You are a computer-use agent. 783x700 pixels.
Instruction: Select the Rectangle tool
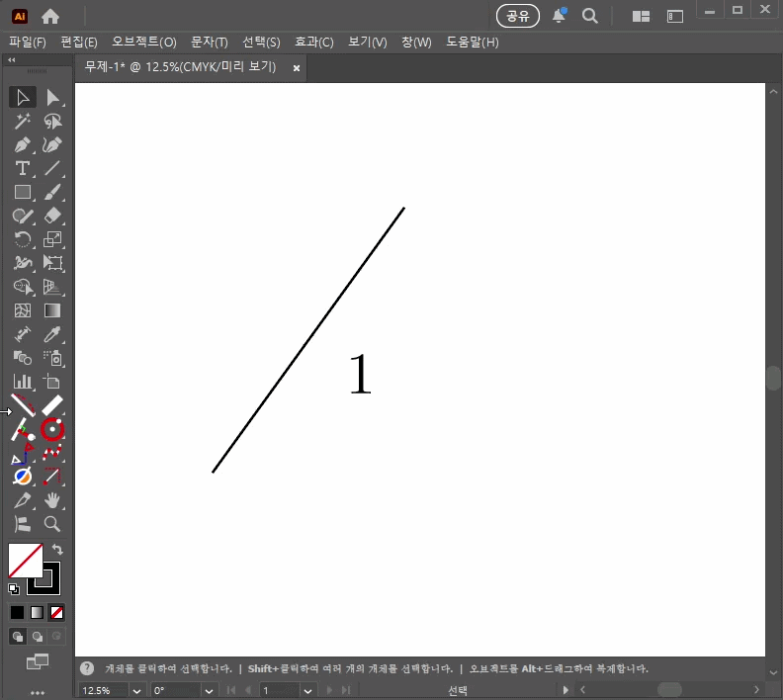(x=23, y=192)
